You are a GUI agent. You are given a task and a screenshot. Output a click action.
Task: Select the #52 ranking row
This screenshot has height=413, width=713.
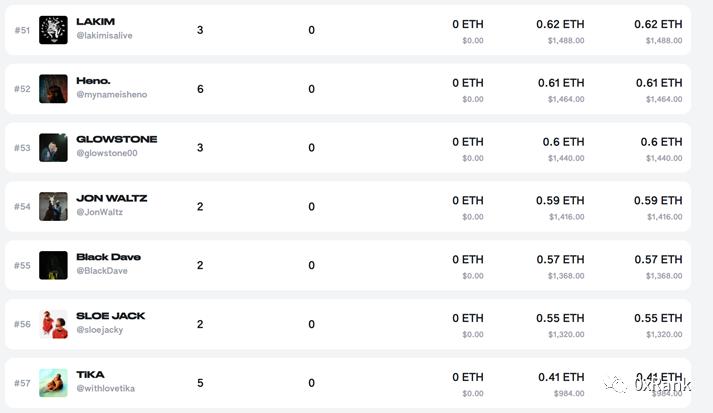pyautogui.click(x=348, y=89)
